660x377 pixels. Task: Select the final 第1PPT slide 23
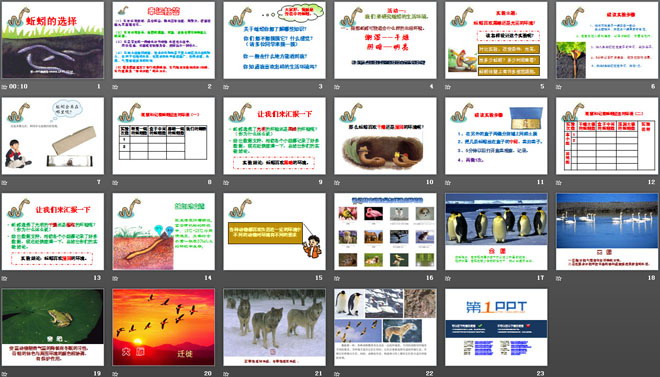(x=496, y=327)
